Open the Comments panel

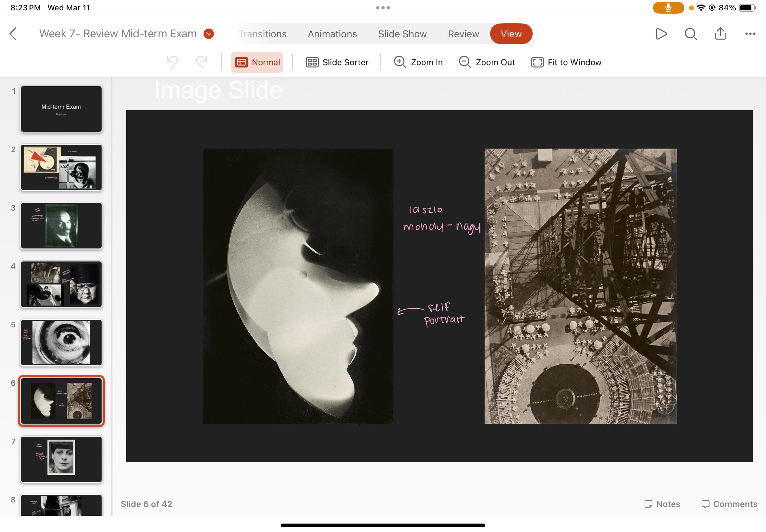pyautogui.click(x=729, y=504)
